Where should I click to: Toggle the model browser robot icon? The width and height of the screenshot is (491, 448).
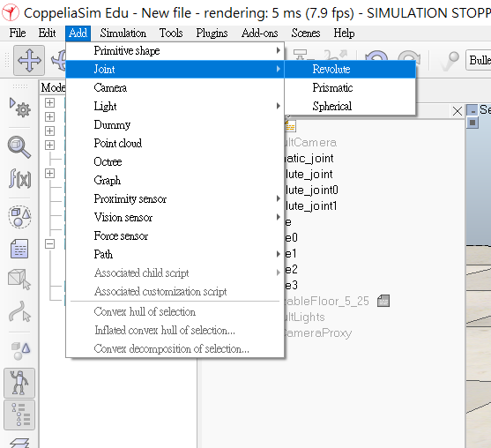tap(19, 383)
